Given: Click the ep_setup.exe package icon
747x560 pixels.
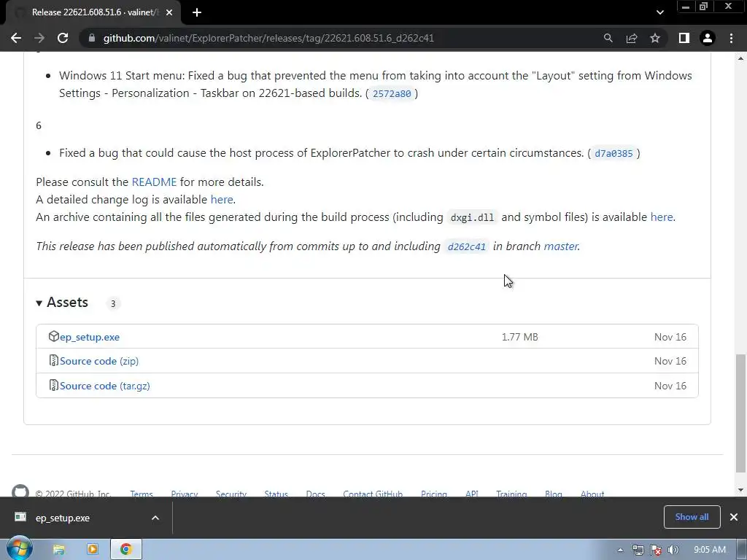Looking at the screenshot, I should [x=53, y=336].
